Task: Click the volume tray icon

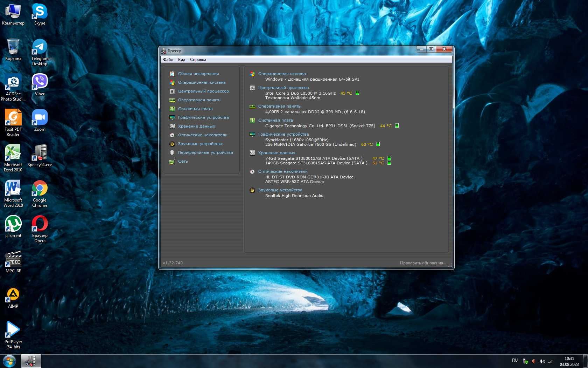Action: pos(542,361)
